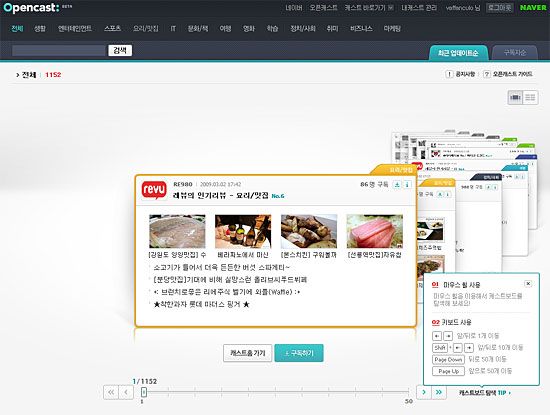This screenshot has height=415, width=550.
Task: Close the navigation tip popup
Action: coord(528,283)
